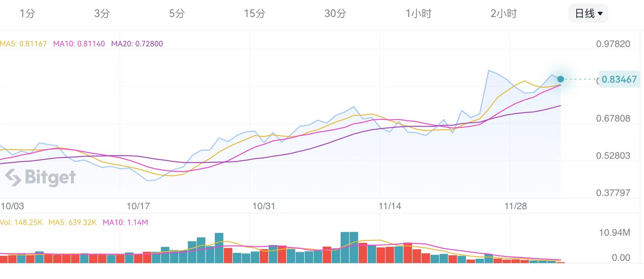Viewport: 644px width, 279px height.
Task: Choose the 5分 chart interval
Action: click(x=177, y=14)
